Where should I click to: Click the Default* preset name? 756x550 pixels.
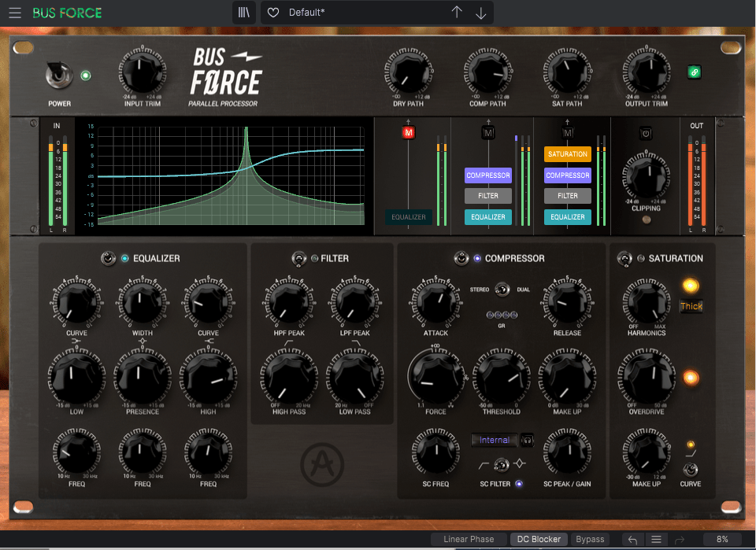point(307,13)
